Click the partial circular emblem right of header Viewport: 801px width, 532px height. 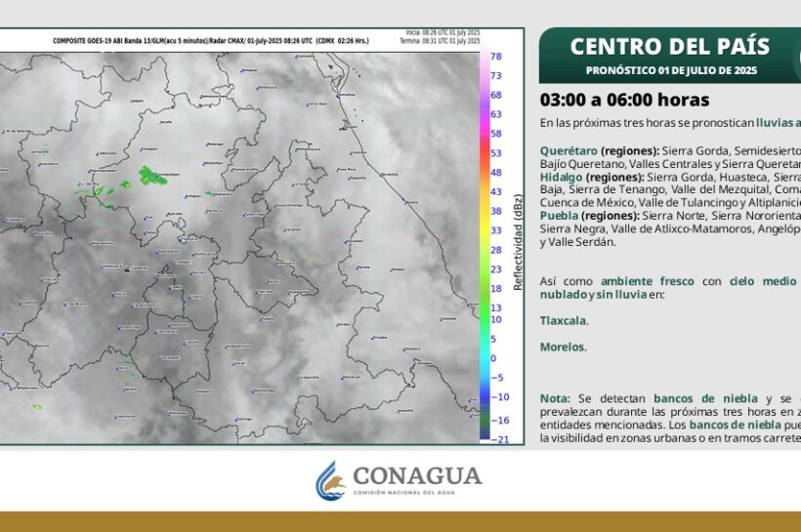coord(796,56)
